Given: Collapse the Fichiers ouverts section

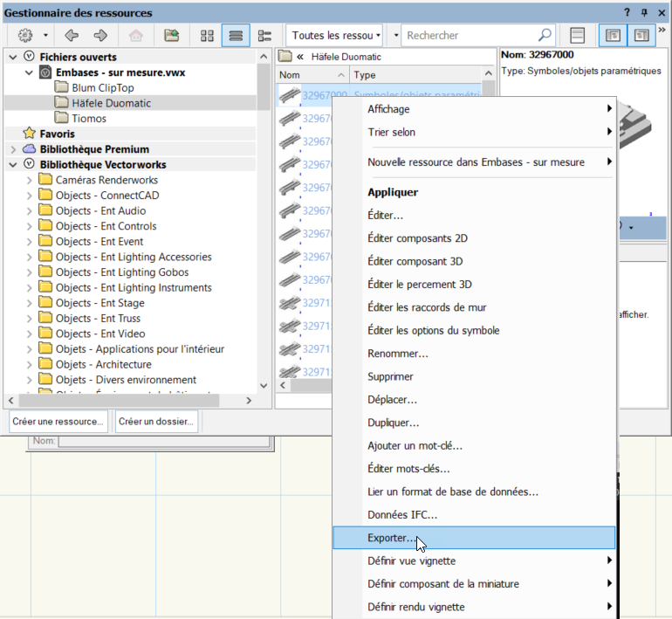Looking at the screenshot, I should [13, 57].
